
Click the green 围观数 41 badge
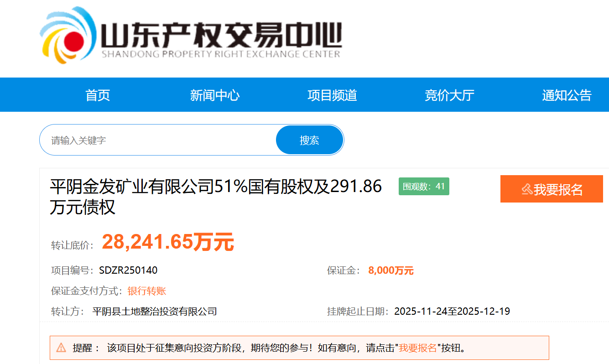click(x=424, y=186)
